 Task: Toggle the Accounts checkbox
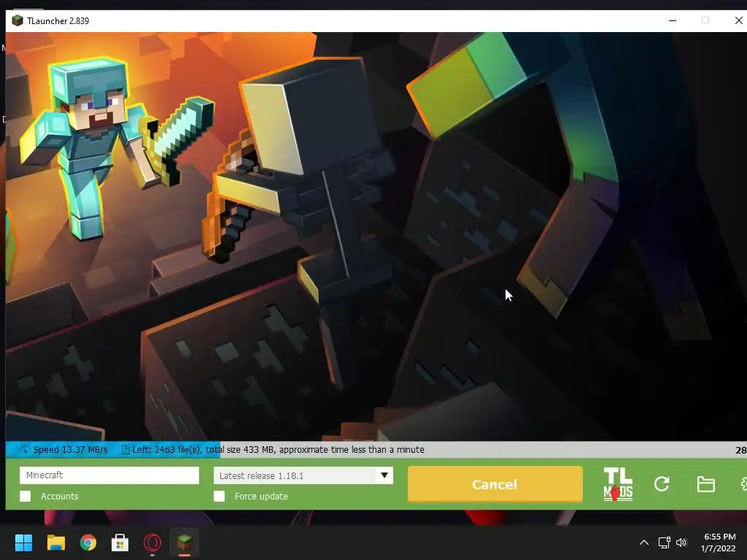tap(26, 496)
